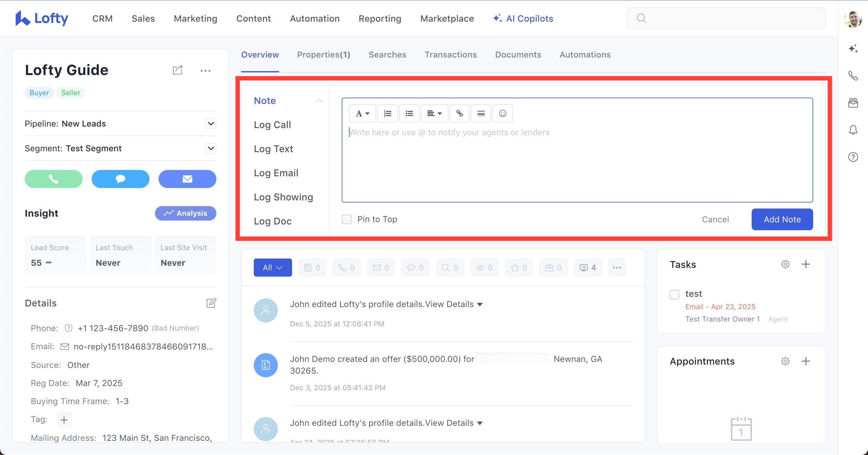Open the email compose envelope button

[x=187, y=179]
